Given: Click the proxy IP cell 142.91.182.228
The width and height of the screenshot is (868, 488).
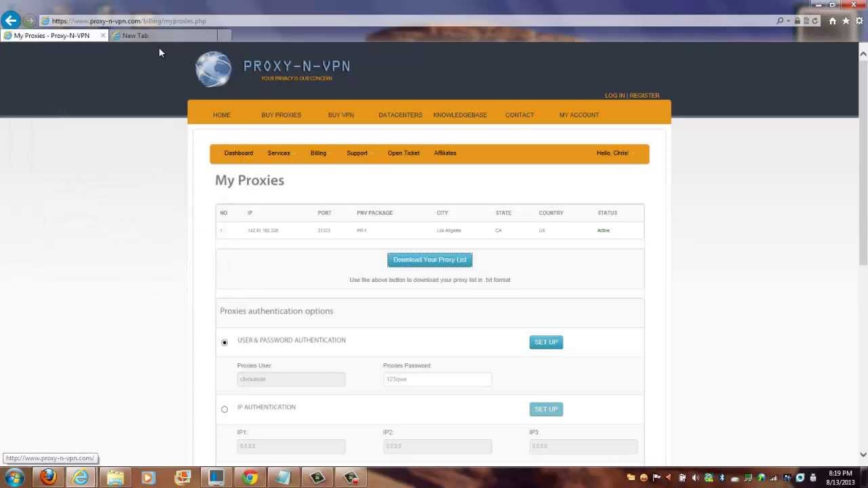Looking at the screenshot, I should pos(263,230).
